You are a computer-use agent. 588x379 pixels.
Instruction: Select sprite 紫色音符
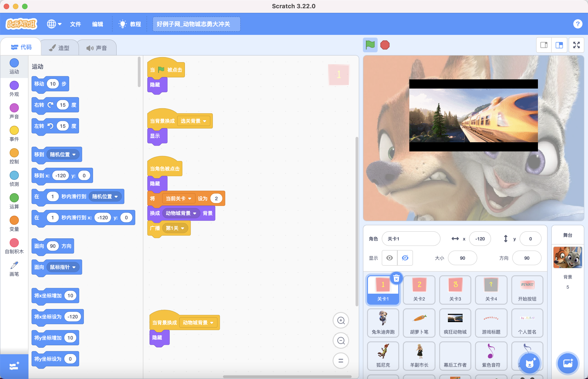click(x=491, y=356)
